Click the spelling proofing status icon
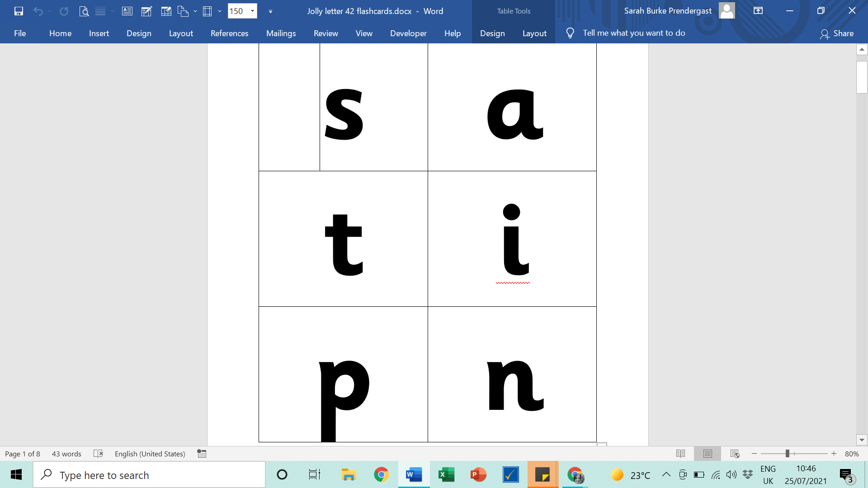The image size is (868, 488). coord(98,454)
